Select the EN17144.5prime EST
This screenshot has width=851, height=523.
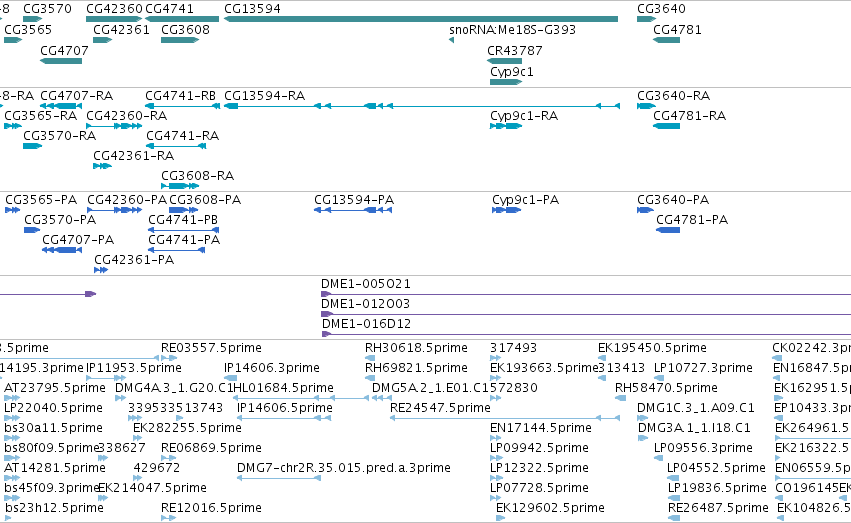click(496, 438)
